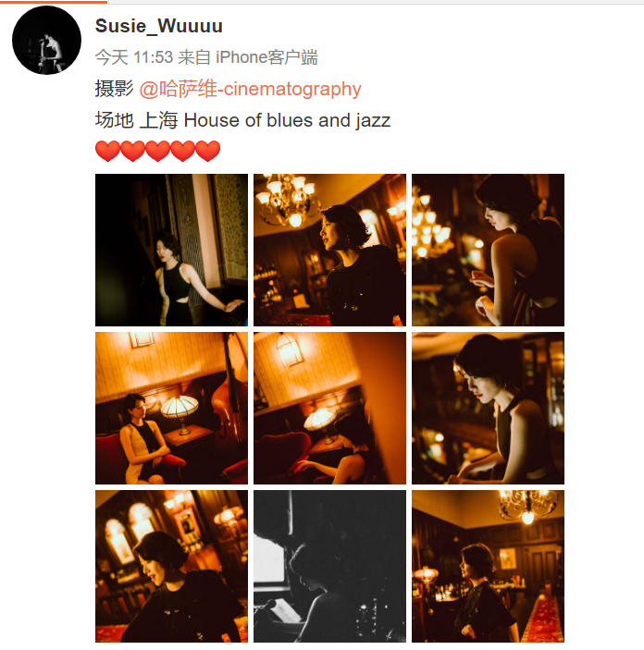Click the last red heart emoji
Screen dimensions: 644x650
[x=208, y=151]
